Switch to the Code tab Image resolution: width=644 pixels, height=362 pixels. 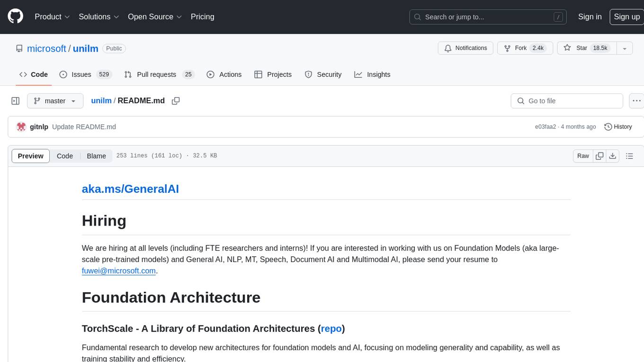[x=33, y=74]
